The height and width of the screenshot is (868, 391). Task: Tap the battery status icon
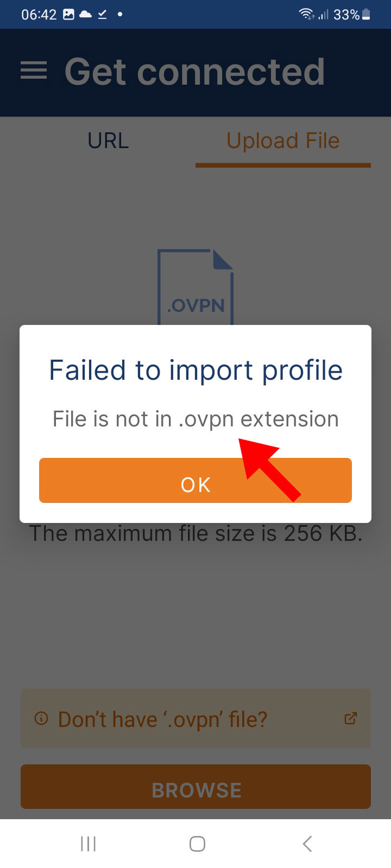click(367, 14)
